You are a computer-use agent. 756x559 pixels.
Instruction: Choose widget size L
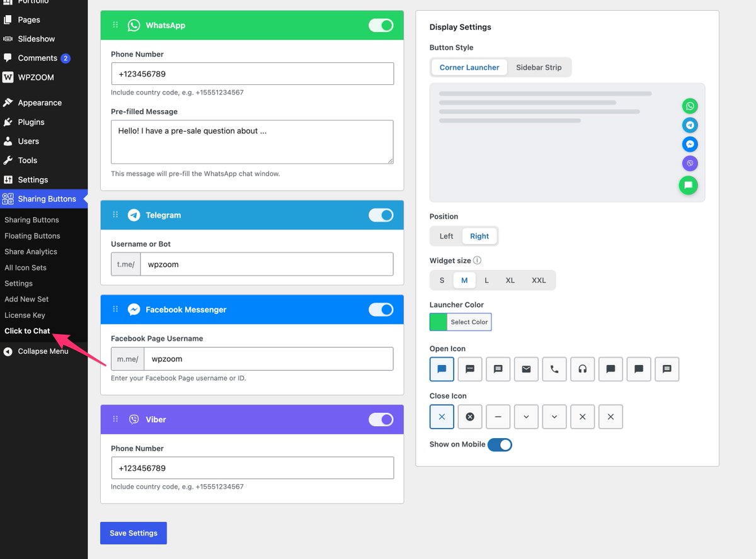[486, 280]
